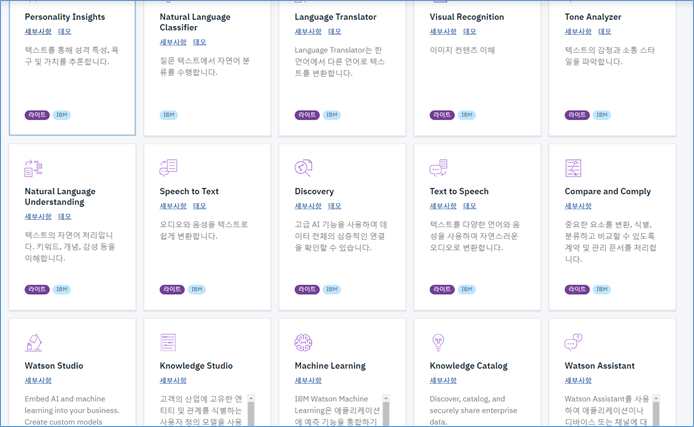Open 세부사항 link under Natural Language Classifier

point(173,42)
